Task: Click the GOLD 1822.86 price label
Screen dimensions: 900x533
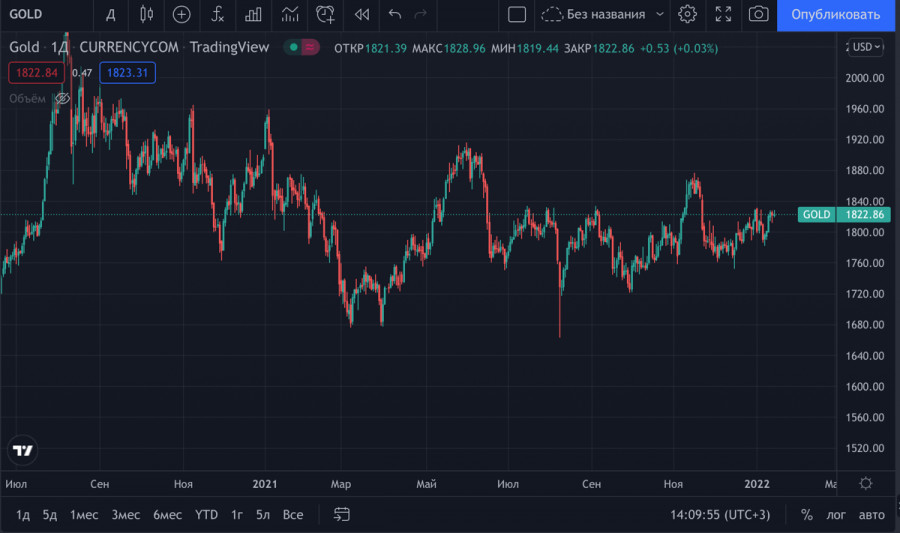Action: pos(844,215)
